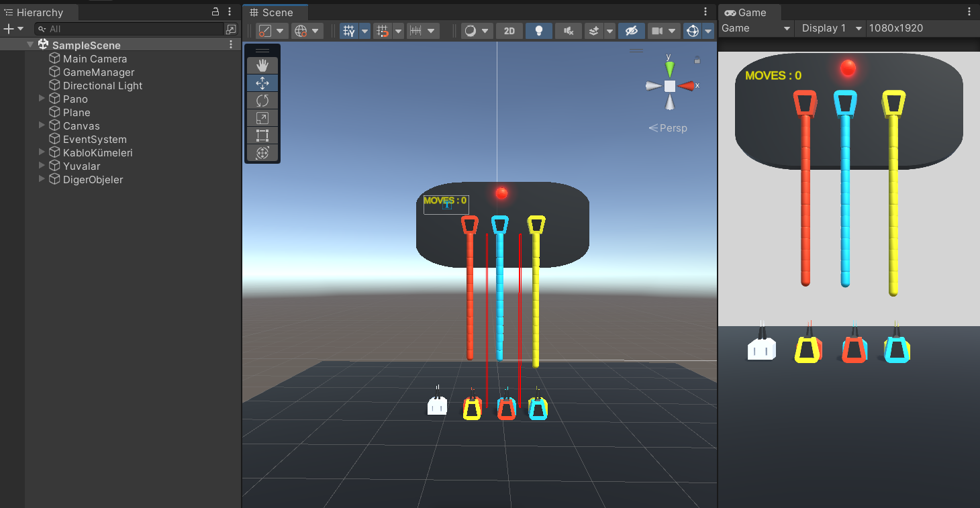The height and width of the screenshot is (508, 980).
Task: Select the Hand tool in the Scene view
Action: click(262, 65)
